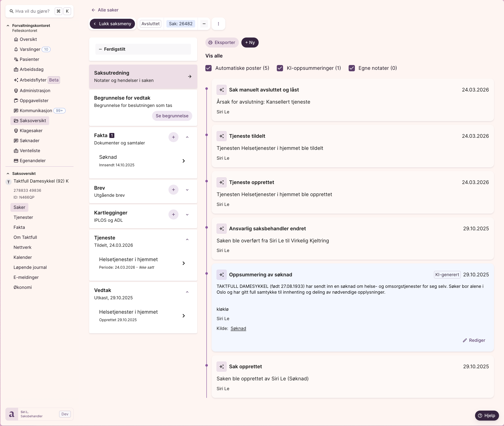This screenshot has width=504, height=426.
Task: Uncheck Automatiske poster checkbox
Action: coord(208,68)
